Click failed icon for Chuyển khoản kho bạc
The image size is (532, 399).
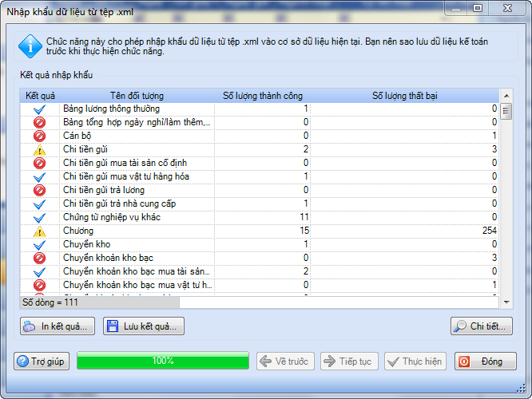point(39,259)
